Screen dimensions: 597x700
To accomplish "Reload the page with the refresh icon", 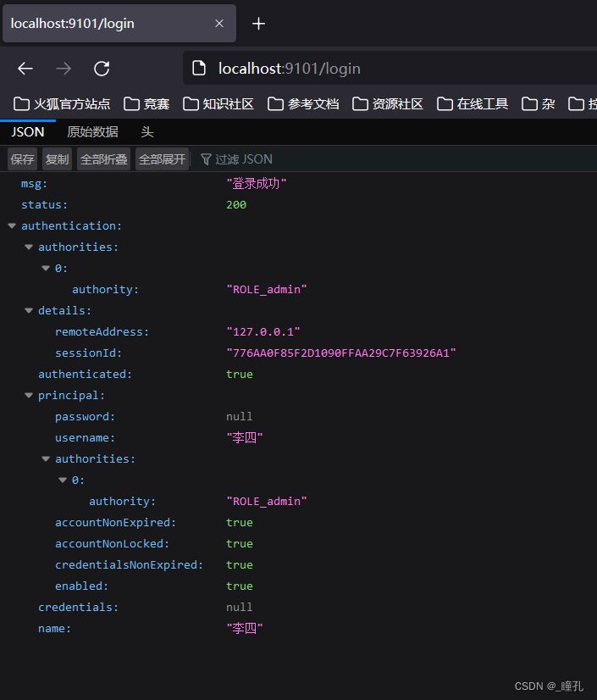I will [x=102, y=69].
